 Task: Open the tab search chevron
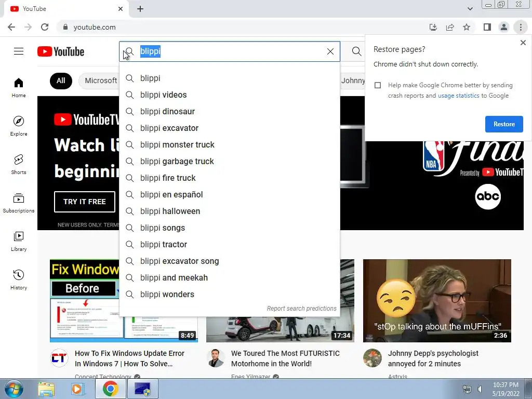[x=470, y=9]
